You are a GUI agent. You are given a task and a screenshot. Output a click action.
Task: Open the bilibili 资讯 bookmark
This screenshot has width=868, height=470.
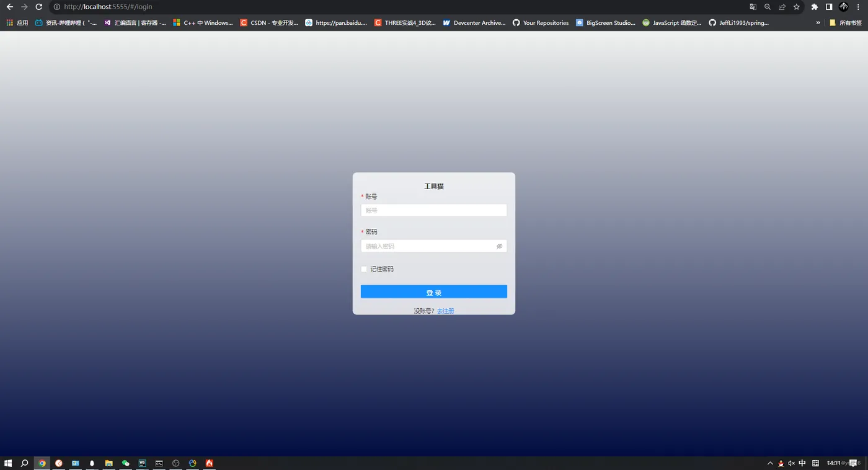click(x=66, y=23)
